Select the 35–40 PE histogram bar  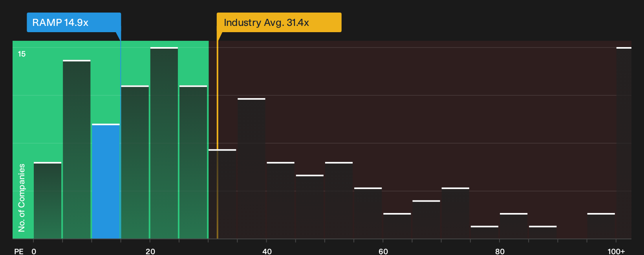pos(251,169)
